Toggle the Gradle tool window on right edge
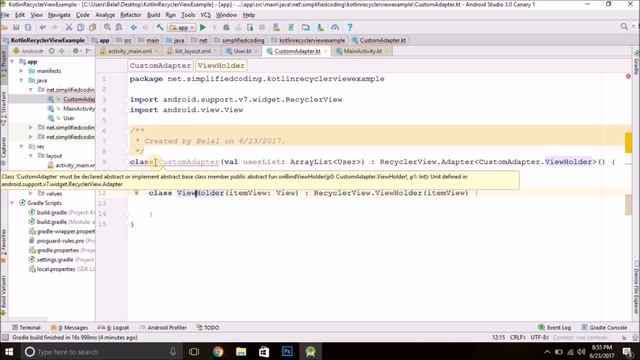Screen dimensions: 640x360 tap(636, 63)
